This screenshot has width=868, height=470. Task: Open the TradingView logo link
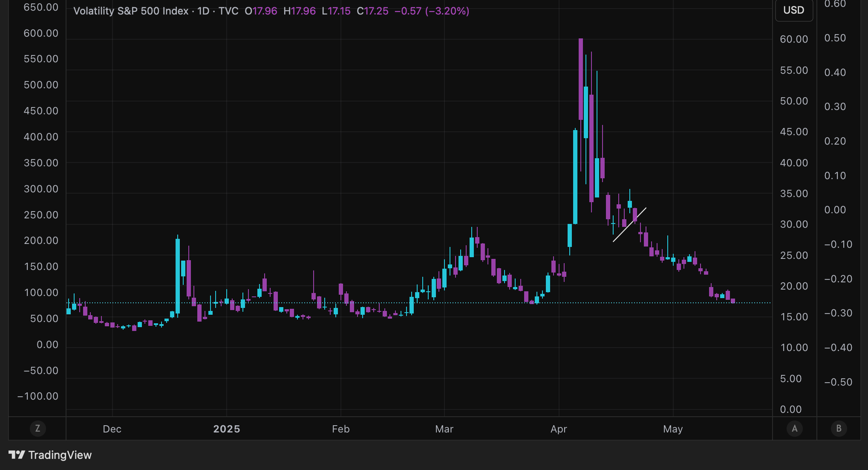tap(50, 455)
